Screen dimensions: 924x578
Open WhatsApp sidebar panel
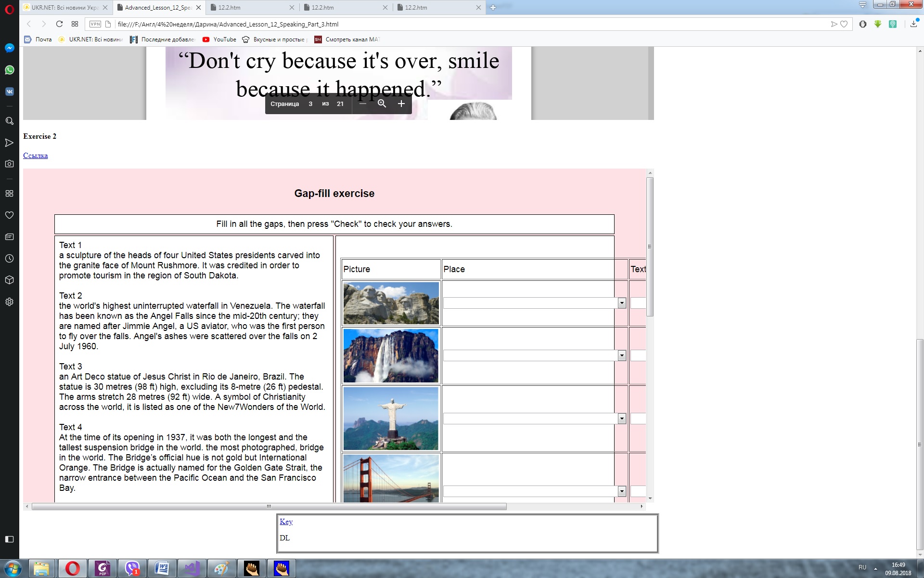point(9,70)
